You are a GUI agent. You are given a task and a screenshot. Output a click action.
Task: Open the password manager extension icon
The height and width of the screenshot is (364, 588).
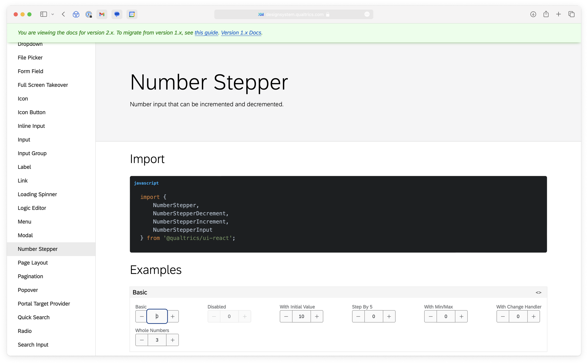coord(89,14)
